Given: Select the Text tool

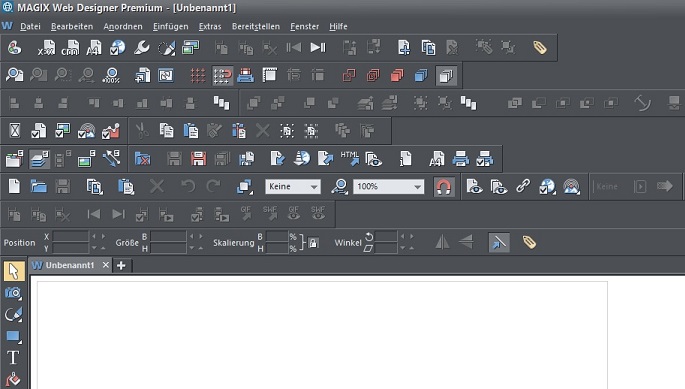Looking at the screenshot, I should (13, 358).
